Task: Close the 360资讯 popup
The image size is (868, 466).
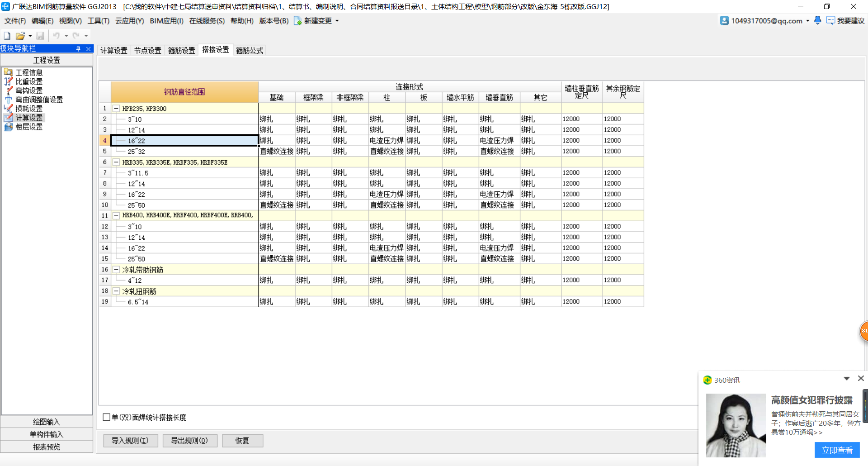Action: (x=861, y=378)
